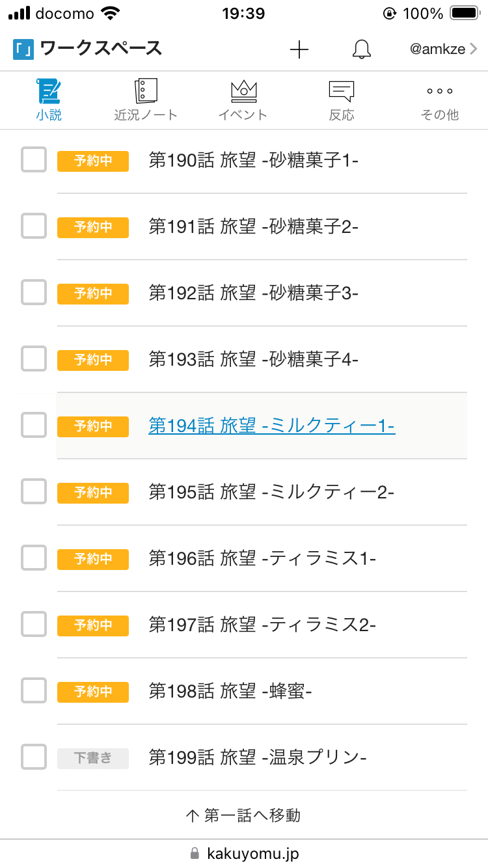Tap the 下書き draft badge
Screen dimensions: 488x868
[x=93, y=758]
